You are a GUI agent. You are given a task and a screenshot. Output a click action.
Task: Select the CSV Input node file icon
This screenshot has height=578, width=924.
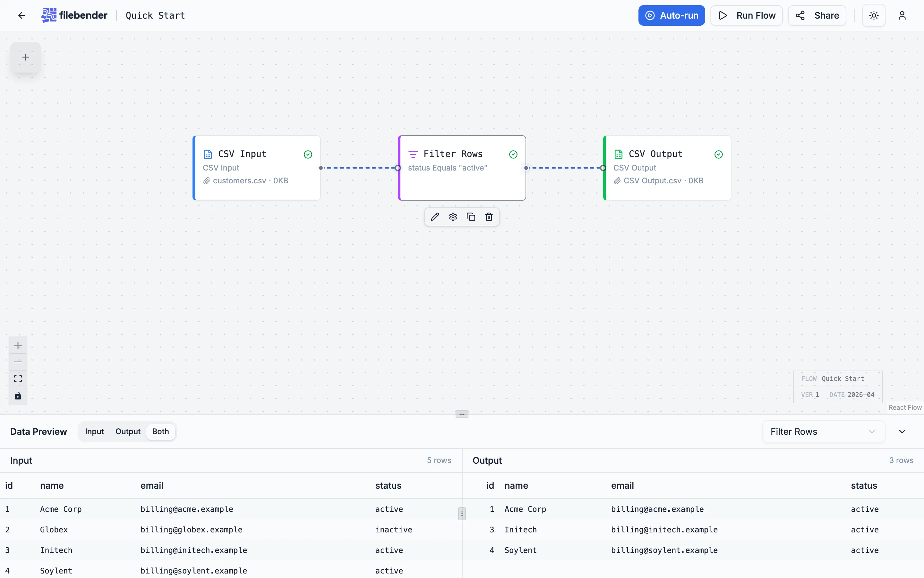[208, 154]
